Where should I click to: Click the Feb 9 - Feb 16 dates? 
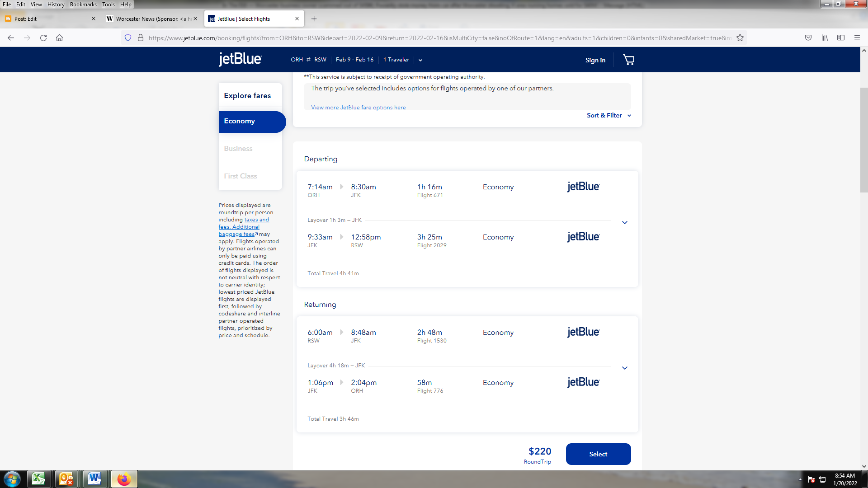(x=354, y=60)
